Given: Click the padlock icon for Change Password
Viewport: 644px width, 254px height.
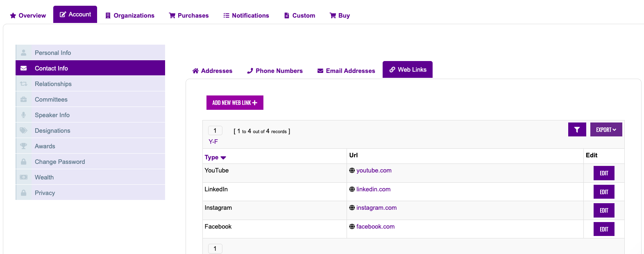Looking at the screenshot, I should point(24,162).
